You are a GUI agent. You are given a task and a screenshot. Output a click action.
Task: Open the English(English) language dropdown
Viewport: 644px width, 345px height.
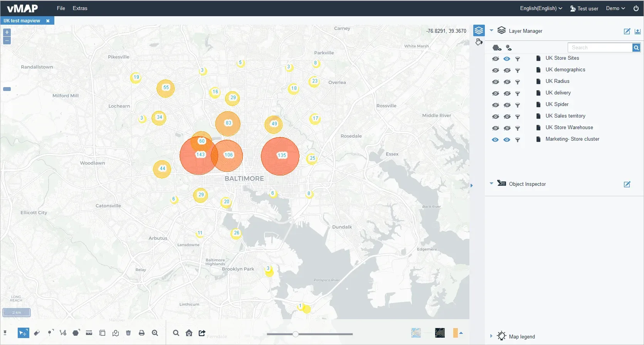[541, 8]
